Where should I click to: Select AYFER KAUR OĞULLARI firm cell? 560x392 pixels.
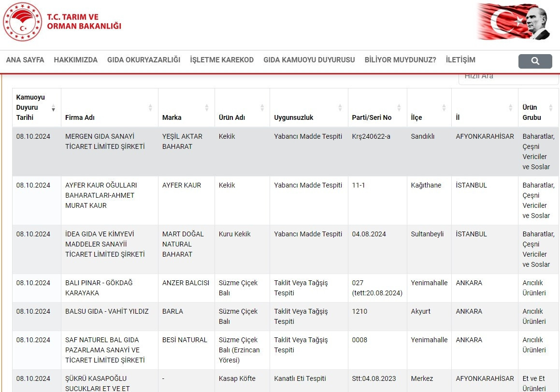pyautogui.click(x=110, y=201)
